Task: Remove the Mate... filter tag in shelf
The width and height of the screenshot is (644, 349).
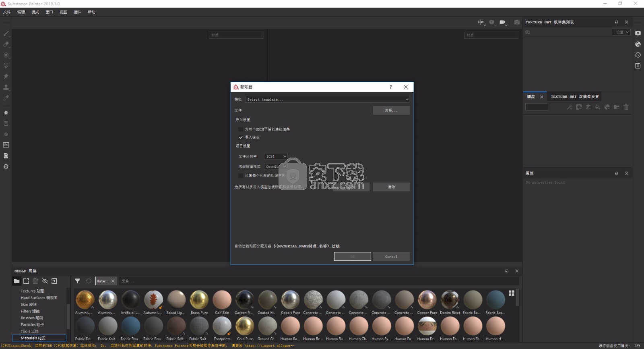Action: (113, 281)
